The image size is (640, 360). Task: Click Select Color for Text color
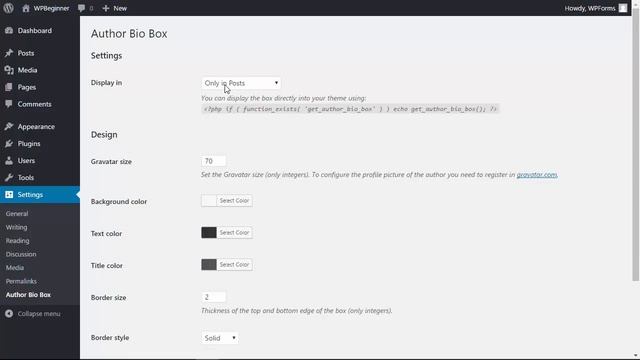pyautogui.click(x=234, y=232)
